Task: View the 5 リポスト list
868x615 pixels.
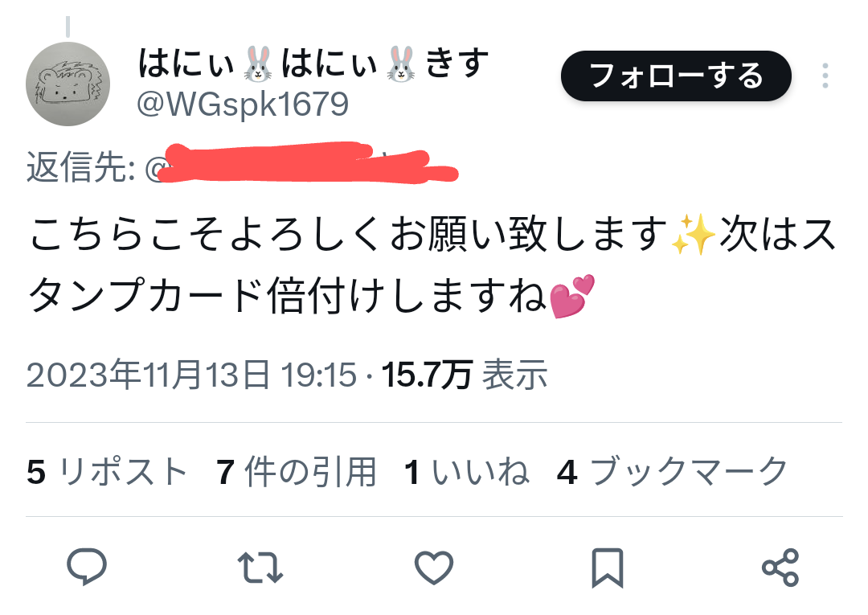Action: (x=108, y=472)
